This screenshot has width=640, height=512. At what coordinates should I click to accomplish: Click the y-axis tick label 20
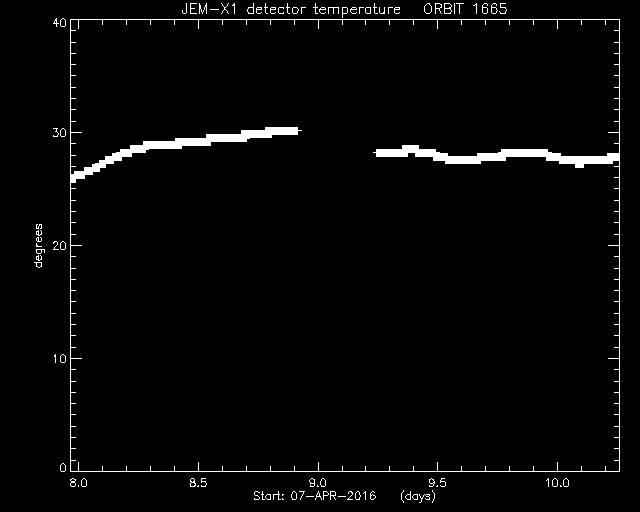tap(60, 245)
